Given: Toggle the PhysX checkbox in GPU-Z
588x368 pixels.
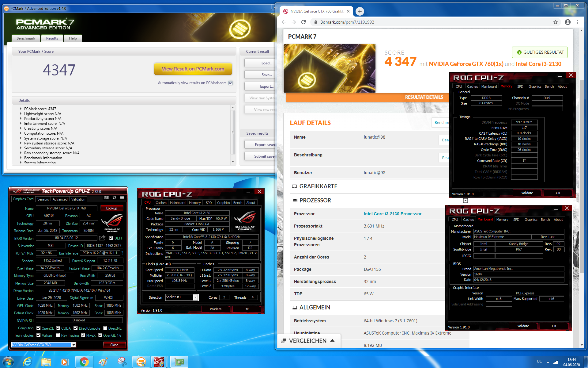Looking at the screenshot, I should (83, 335).
